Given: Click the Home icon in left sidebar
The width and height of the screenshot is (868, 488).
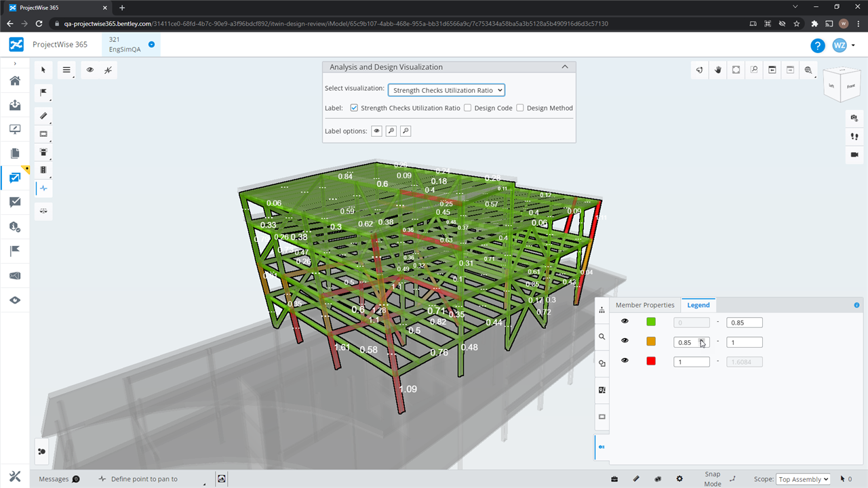Looking at the screenshot, I should click(15, 81).
